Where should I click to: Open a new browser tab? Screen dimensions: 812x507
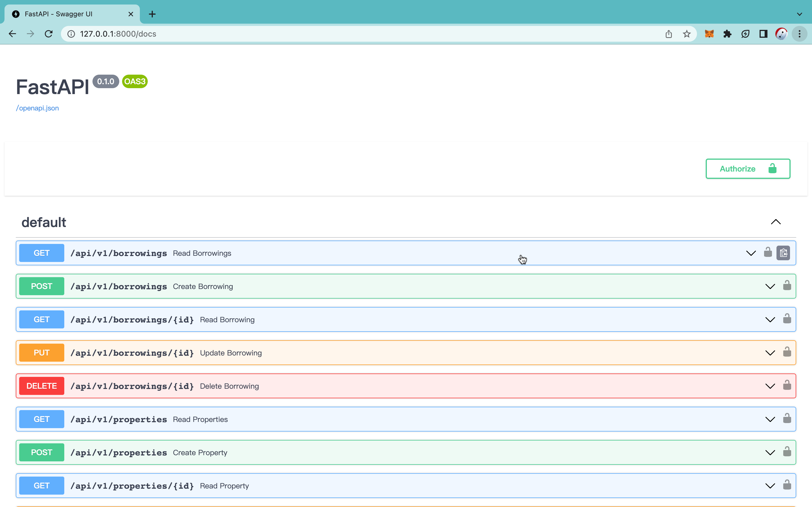click(x=152, y=14)
